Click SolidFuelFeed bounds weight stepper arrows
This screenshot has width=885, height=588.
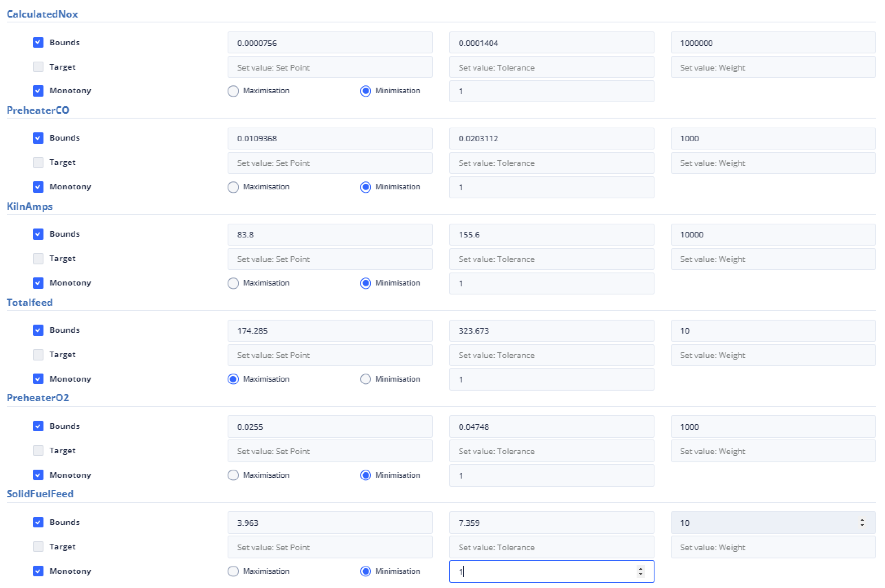click(x=862, y=522)
